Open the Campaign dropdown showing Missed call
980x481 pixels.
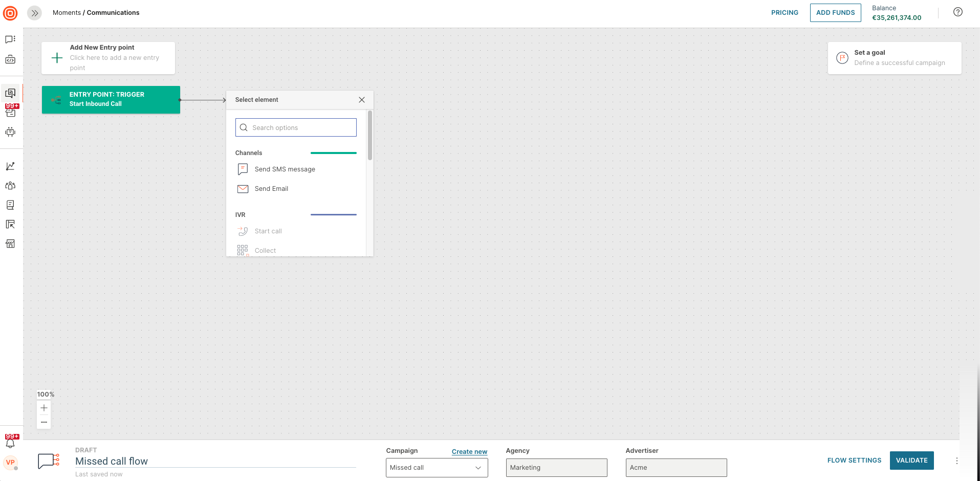437,468
